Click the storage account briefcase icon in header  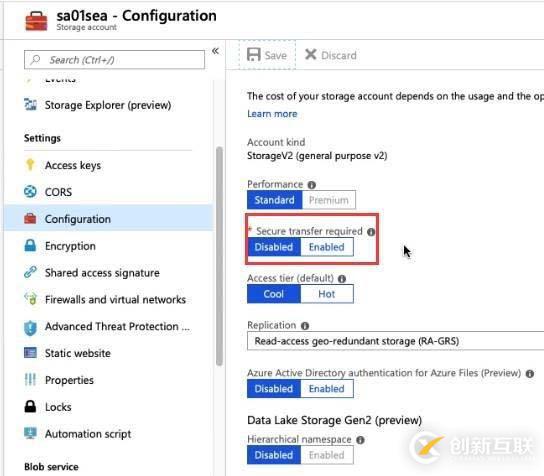point(36,21)
